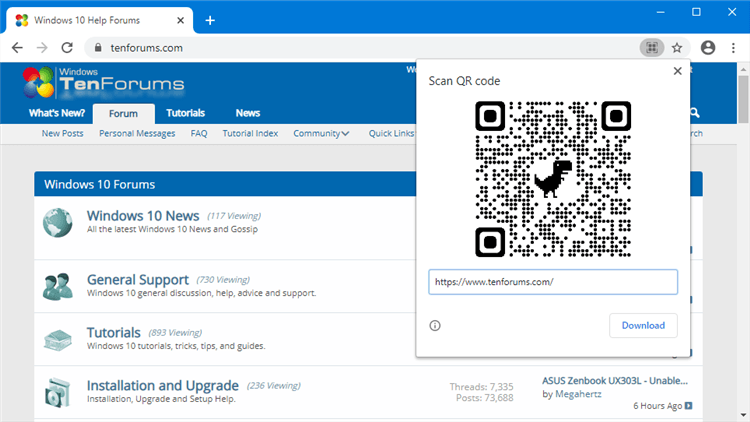The image size is (750, 422).
Task: Click the forward navigation arrow
Action: coord(42,47)
